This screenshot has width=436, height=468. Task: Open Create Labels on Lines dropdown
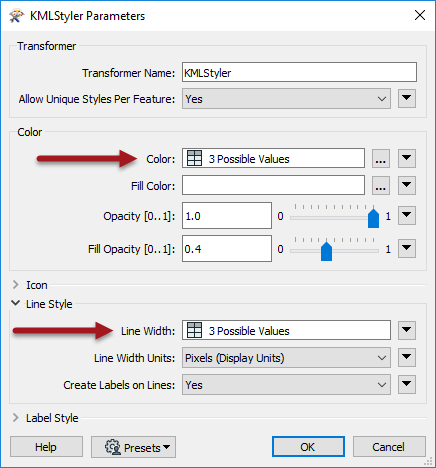coord(286,385)
